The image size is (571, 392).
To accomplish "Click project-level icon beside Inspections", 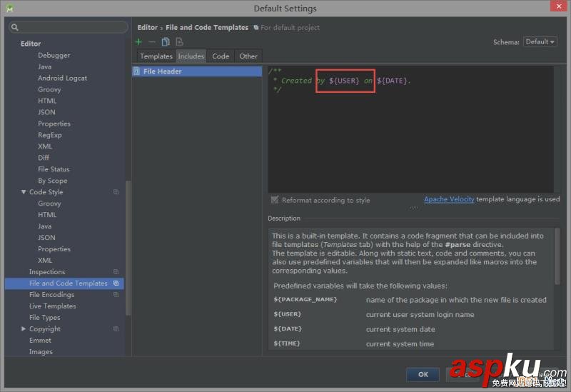I will point(116,272).
